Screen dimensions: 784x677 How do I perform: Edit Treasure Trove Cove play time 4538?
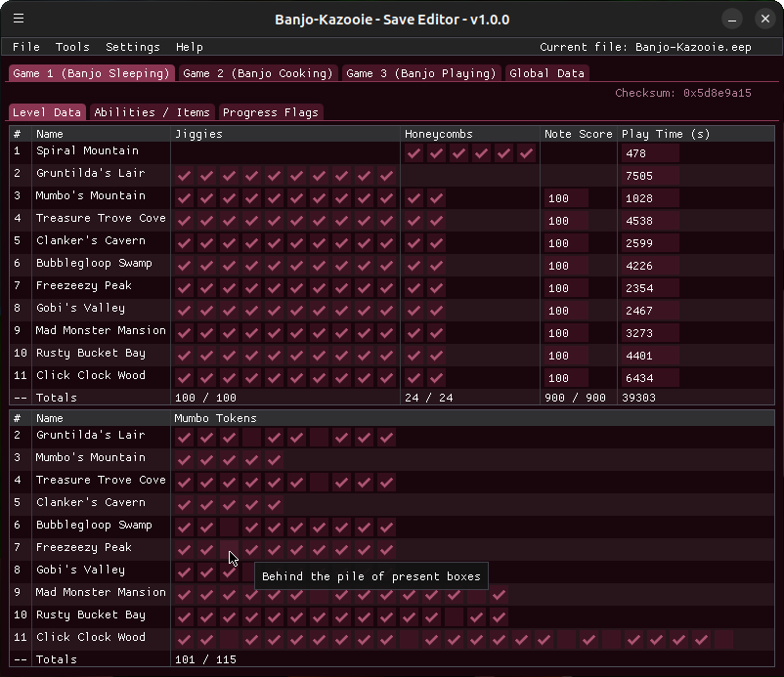[650, 221]
